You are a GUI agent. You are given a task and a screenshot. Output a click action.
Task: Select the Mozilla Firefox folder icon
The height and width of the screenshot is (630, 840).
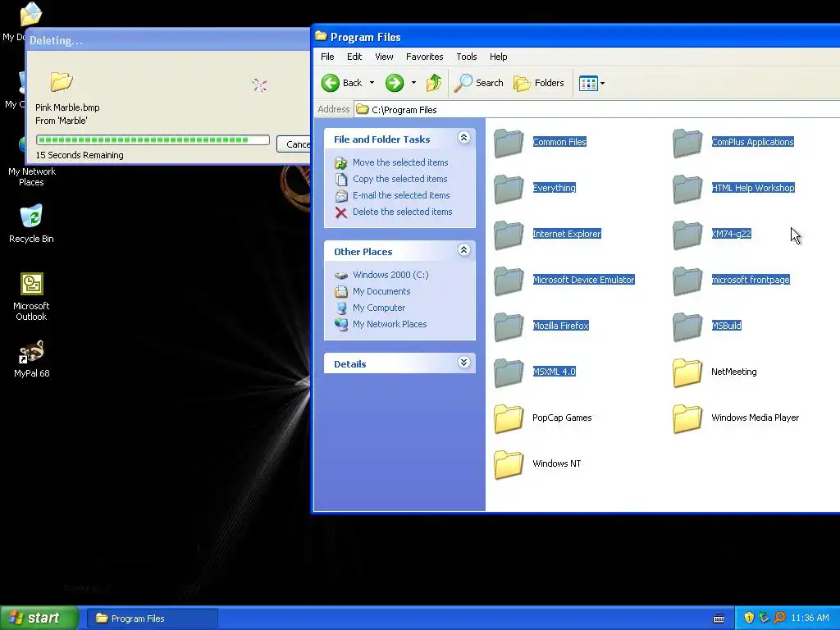click(509, 326)
